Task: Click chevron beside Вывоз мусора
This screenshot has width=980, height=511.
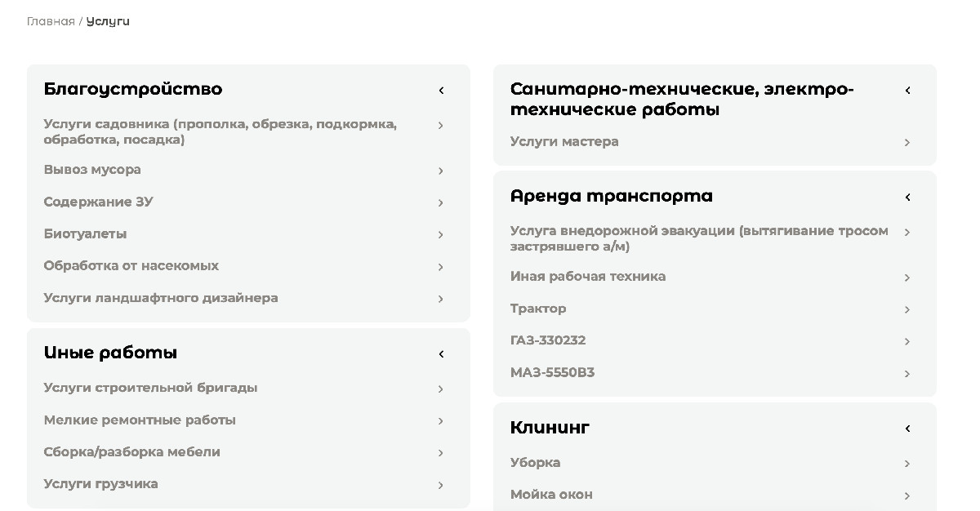Action: click(441, 171)
